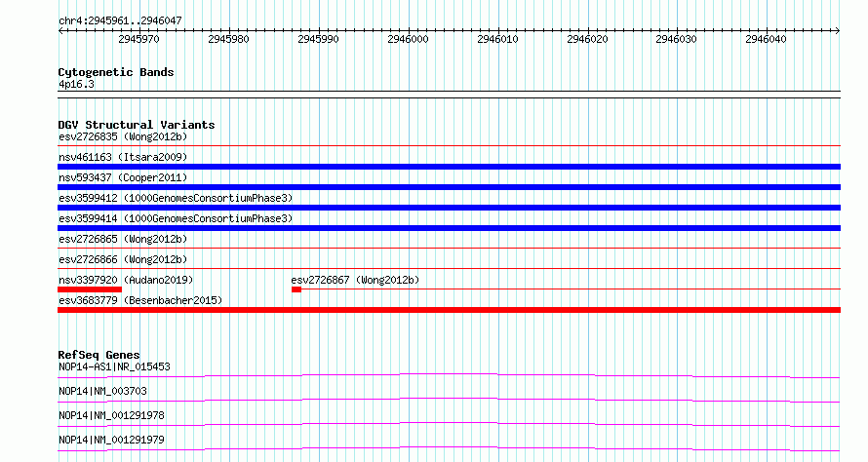868x462 pixels.
Task: Open transcript NOP14|NM_003703
Action: point(103,391)
